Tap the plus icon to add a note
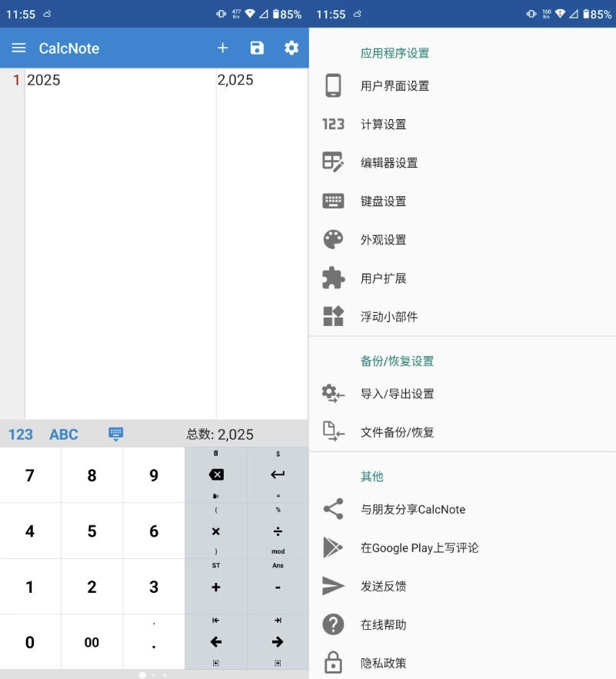Screen dimensions: 616x679 coord(222,48)
